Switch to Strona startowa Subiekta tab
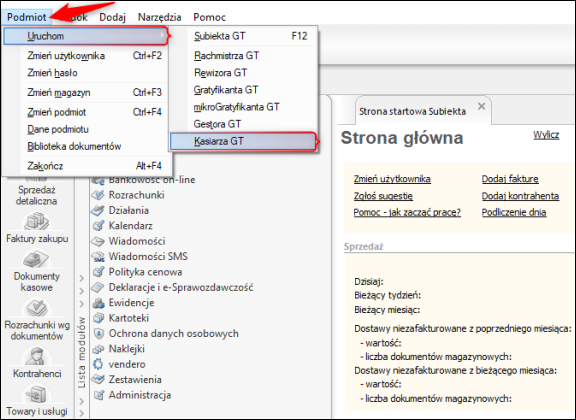Image resolution: width=576 pixels, height=420 pixels. coord(412,111)
